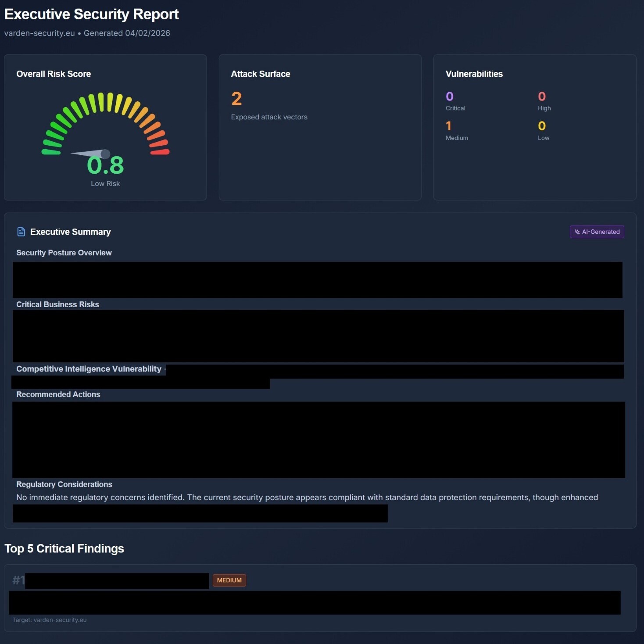Image resolution: width=644 pixels, height=644 pixels.
Task: Click the Target varden-security.eu text in finding
Action: (x=50, y=620)
